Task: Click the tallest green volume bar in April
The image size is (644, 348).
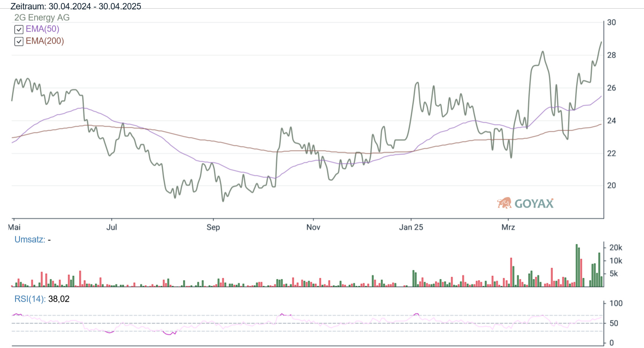Action: click(577, 266)
